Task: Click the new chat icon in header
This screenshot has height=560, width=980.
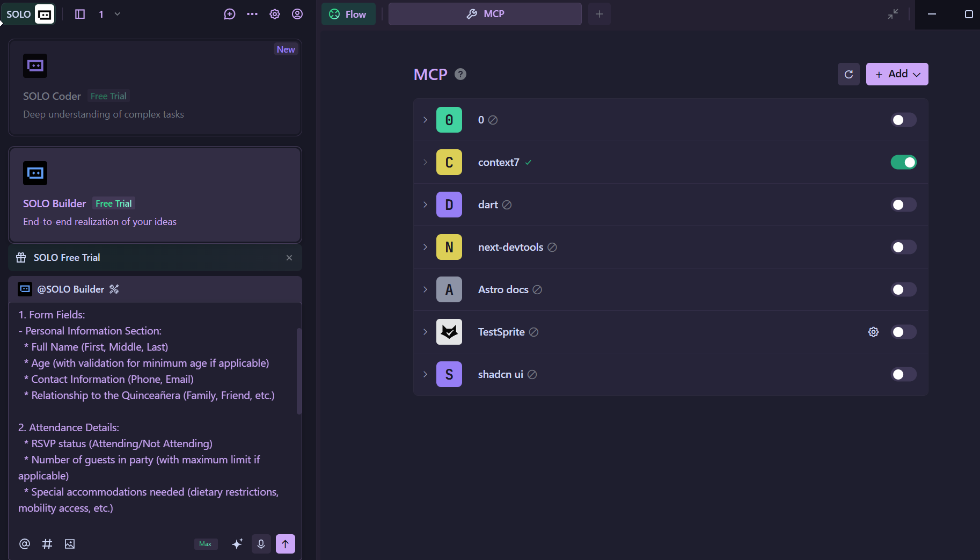Action: click(x=230, y=14)
